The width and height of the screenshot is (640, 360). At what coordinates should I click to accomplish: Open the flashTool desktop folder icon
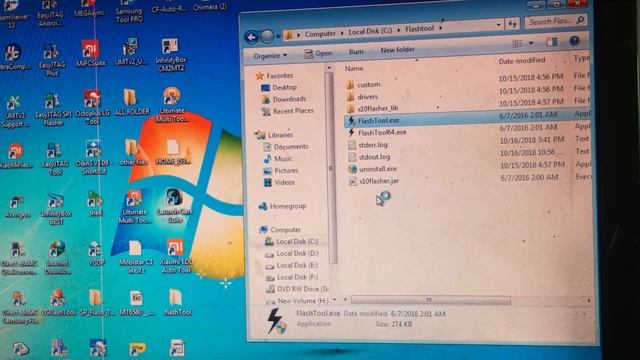point(177,302)
